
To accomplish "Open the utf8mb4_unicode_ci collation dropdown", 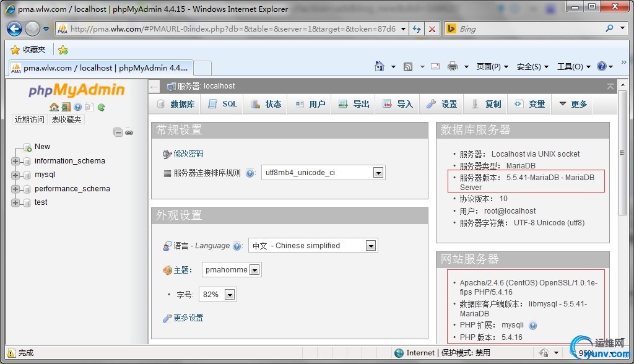I will click(x=323, y=173).
